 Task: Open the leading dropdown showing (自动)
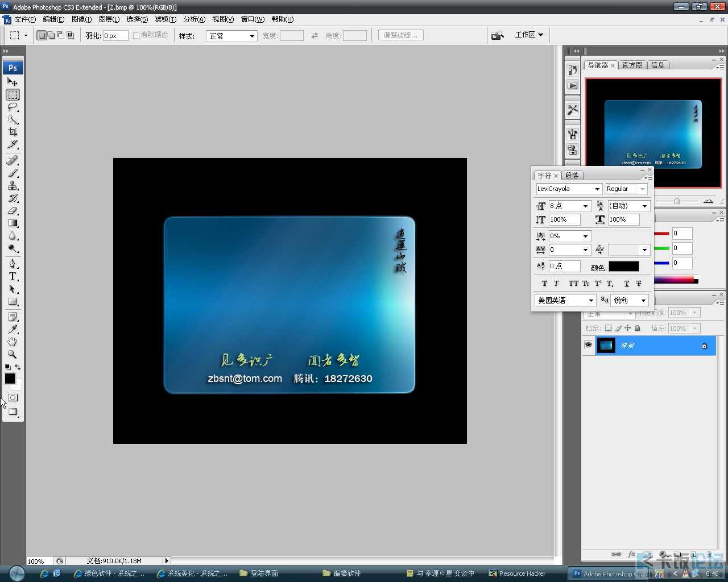[644, 206]
